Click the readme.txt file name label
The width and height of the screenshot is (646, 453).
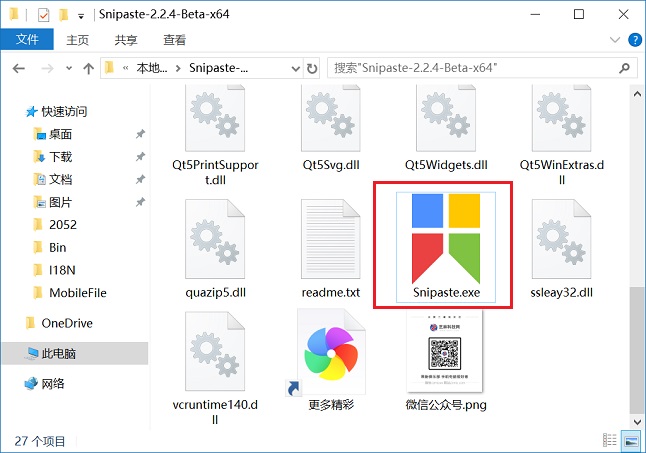pyautogui.click(x=330, y=292)
